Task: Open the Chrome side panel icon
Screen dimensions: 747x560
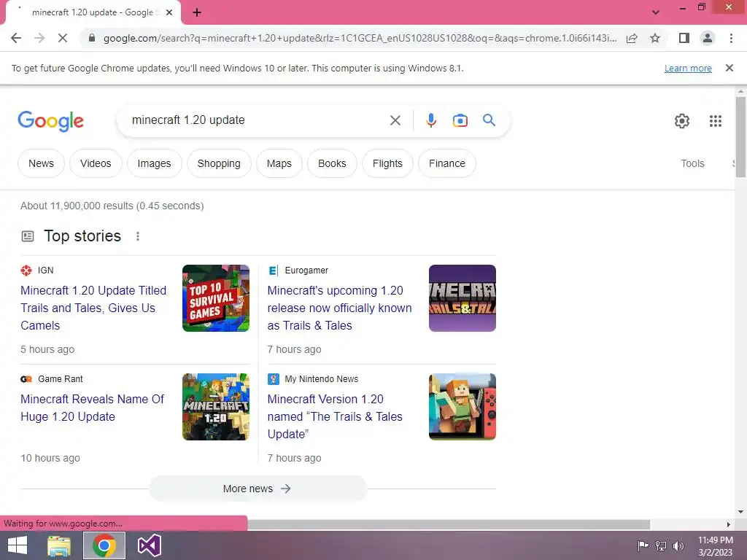Action: click(x=684, y=38)
